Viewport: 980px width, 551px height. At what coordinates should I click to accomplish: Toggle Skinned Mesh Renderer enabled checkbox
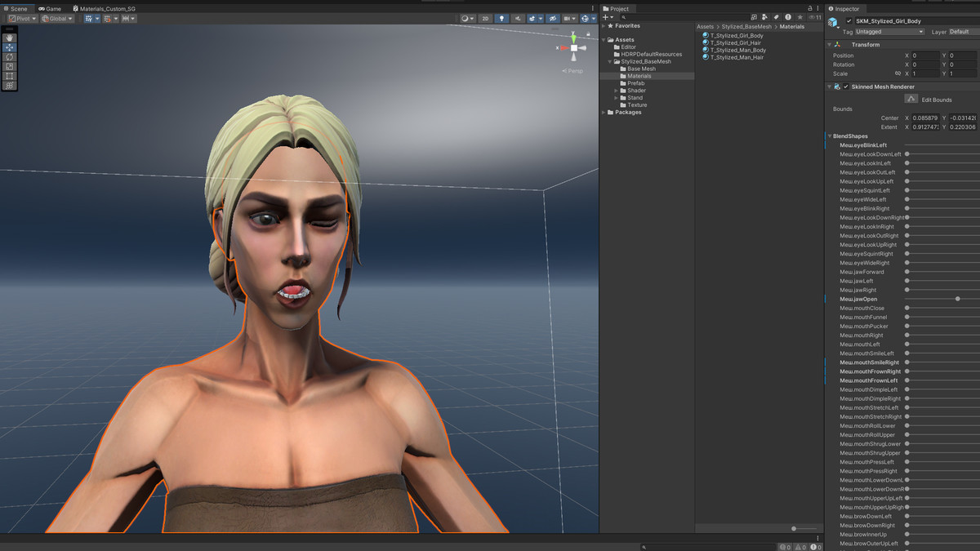click(x=846, y=87)
